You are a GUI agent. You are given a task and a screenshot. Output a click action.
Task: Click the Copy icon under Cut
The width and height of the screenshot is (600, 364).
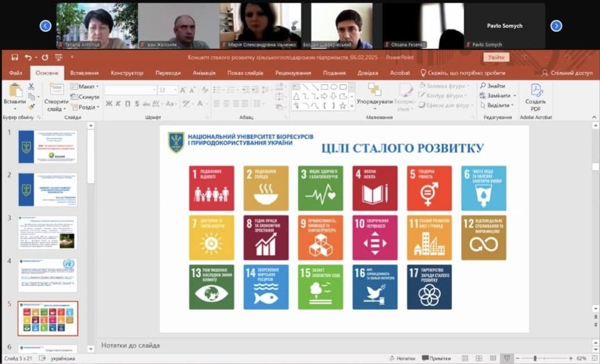(x=31, y=97)
